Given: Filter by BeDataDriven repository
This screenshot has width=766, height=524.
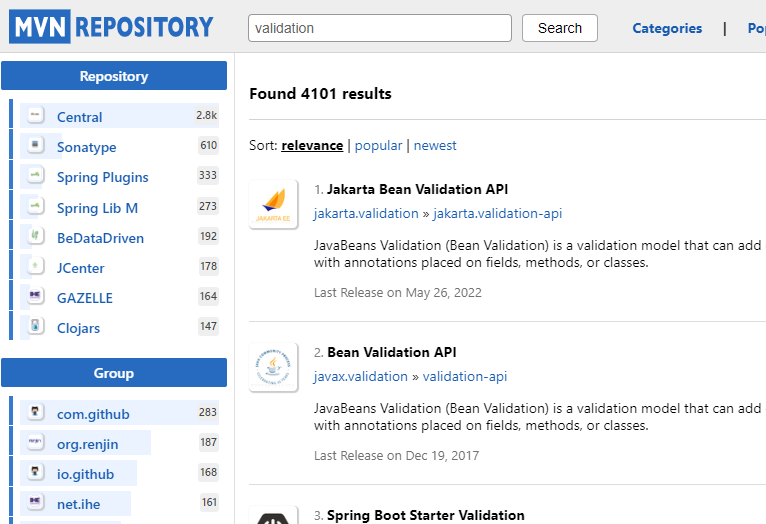Looking at the screenshot, I should (x=100, y=238).
